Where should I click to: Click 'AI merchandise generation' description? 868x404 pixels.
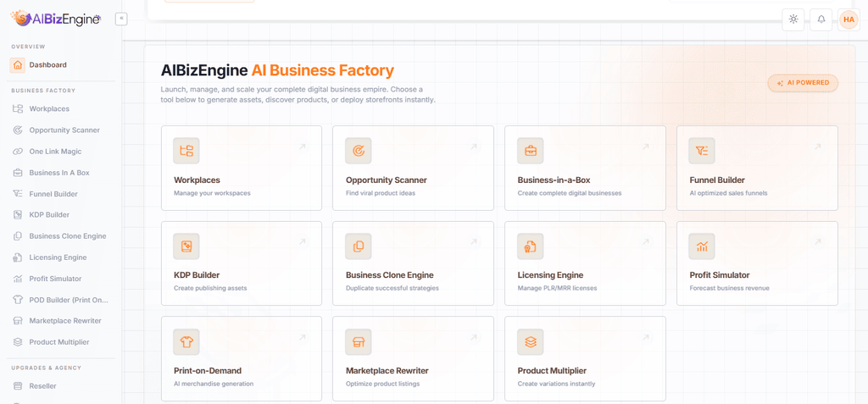213,384
